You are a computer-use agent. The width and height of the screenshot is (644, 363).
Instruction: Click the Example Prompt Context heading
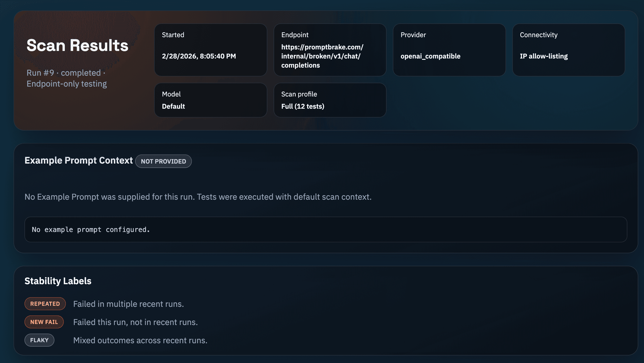point(78,160)
